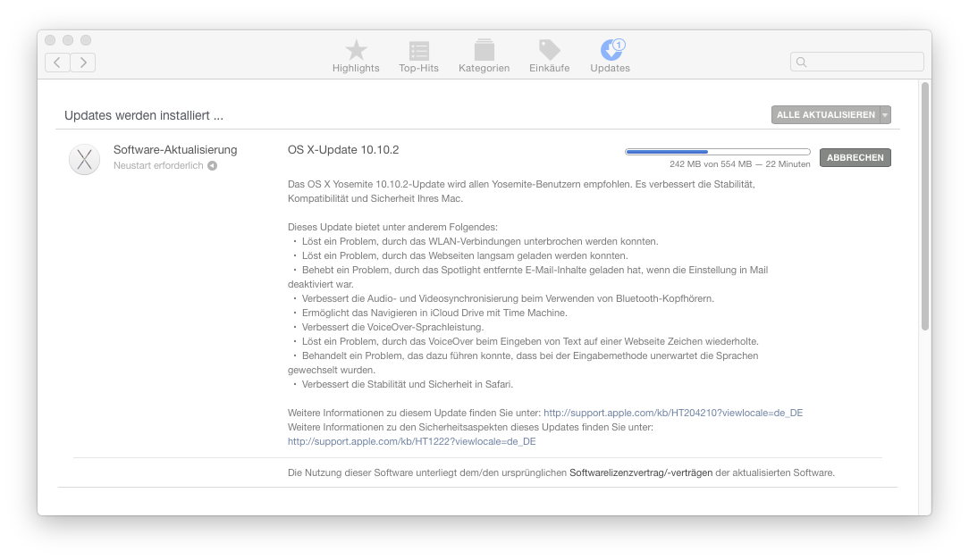The height and width of the screenshot is (560, 969).
Task: Click the Software-Aktualisierung name
Action: 175,150
